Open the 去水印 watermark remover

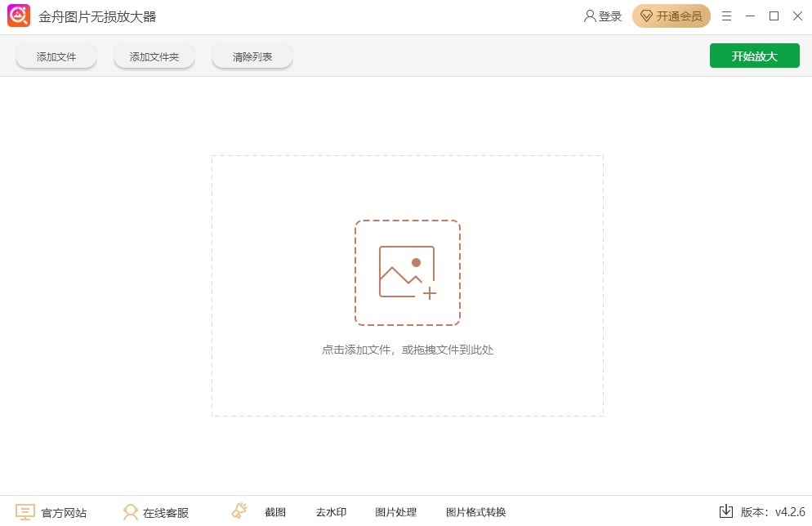330,511
